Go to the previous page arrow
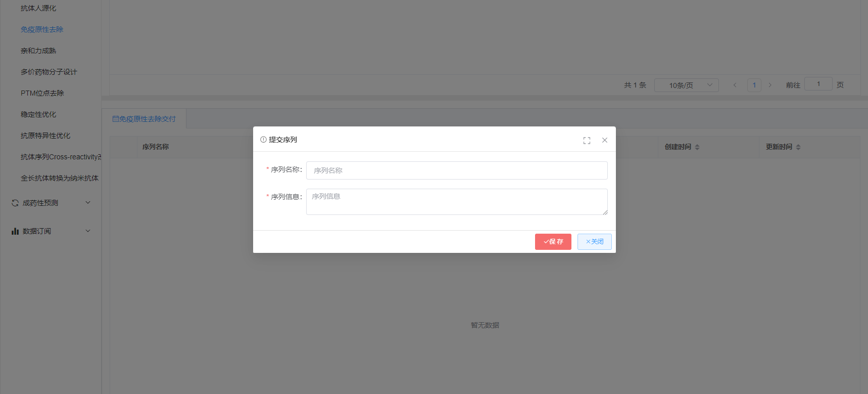868x394 pixels. [735, 85]
